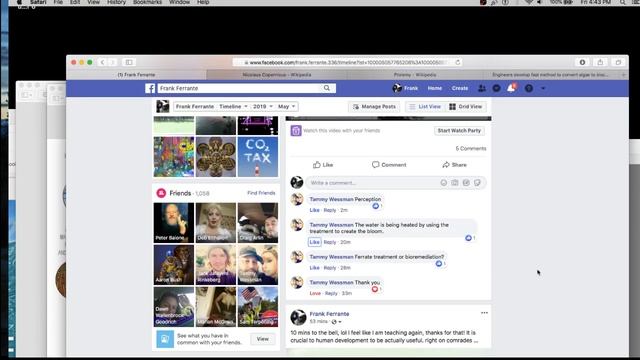Image resolution: width=640 pixels, height=360 pixels.
Task: Open the Window menu
Action: pyautogui.click(x=179, y=2)
